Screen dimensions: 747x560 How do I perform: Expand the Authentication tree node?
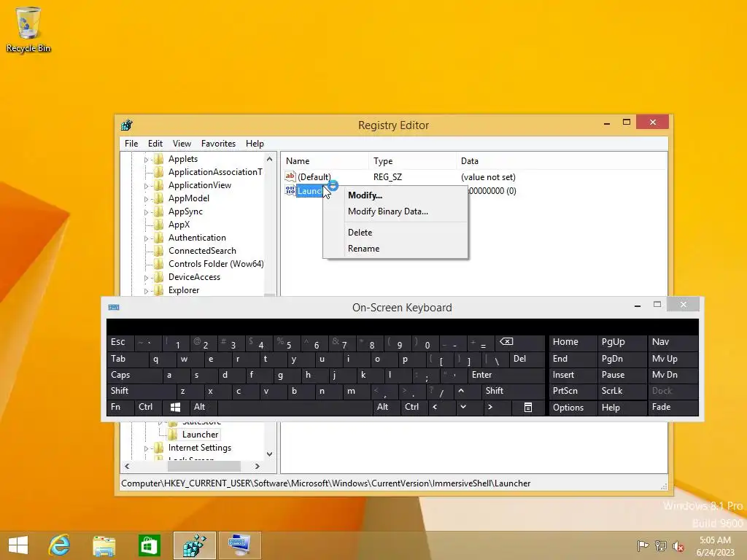pos(146,238)
